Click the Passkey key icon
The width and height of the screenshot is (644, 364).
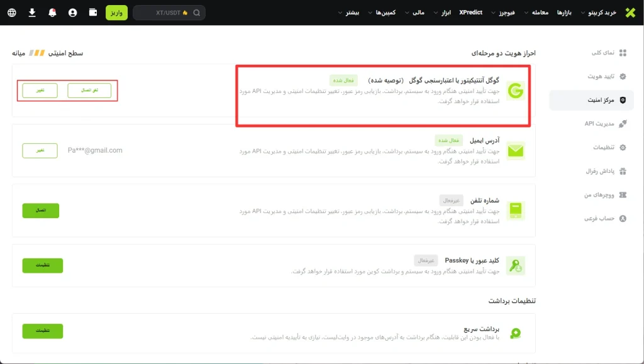tap(516, 266)
